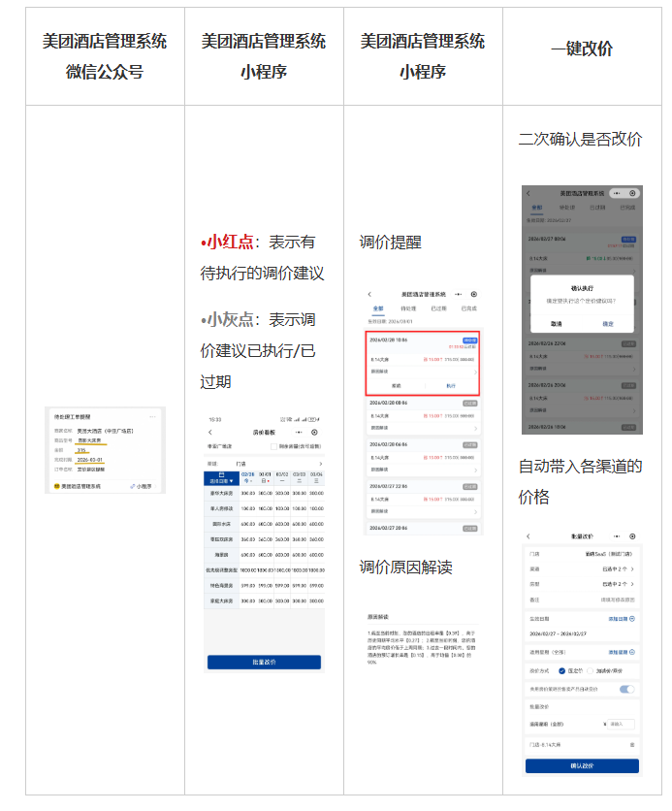Open three-dot menu in 调价提醒 list screen

(458, 294)
